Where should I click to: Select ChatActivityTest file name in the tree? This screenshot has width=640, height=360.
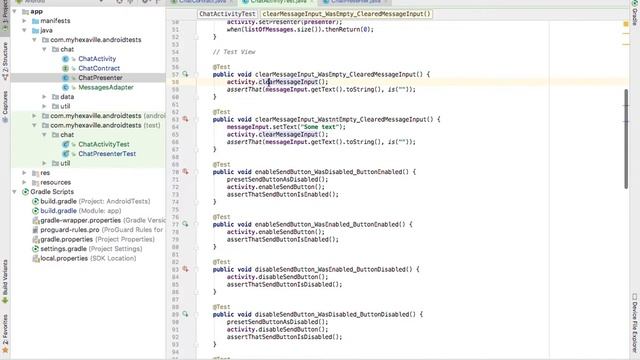[104, 144]
